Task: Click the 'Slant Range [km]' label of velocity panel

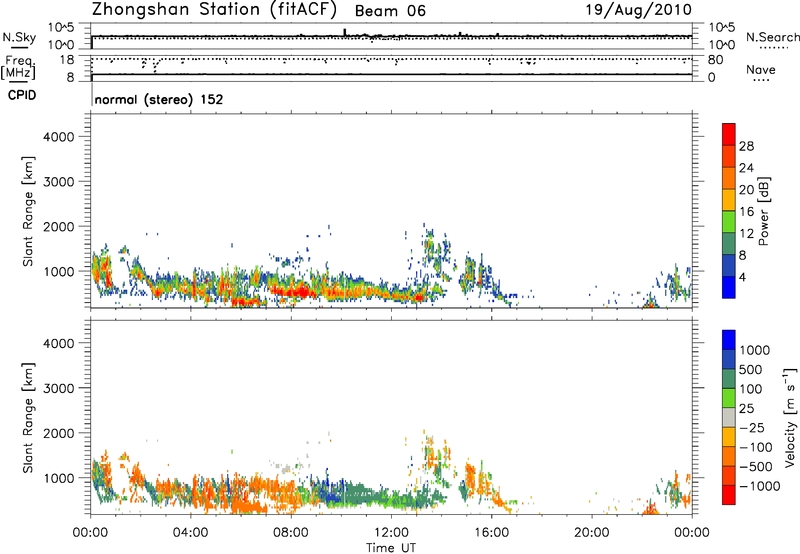Action: click(x=28, y=417)
